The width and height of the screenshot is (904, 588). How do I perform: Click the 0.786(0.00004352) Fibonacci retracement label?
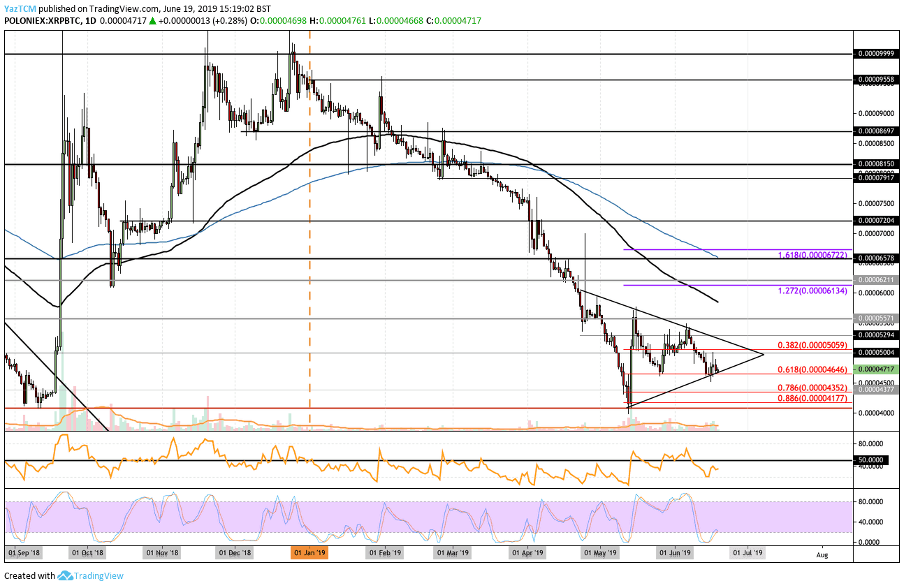[812, 387]
